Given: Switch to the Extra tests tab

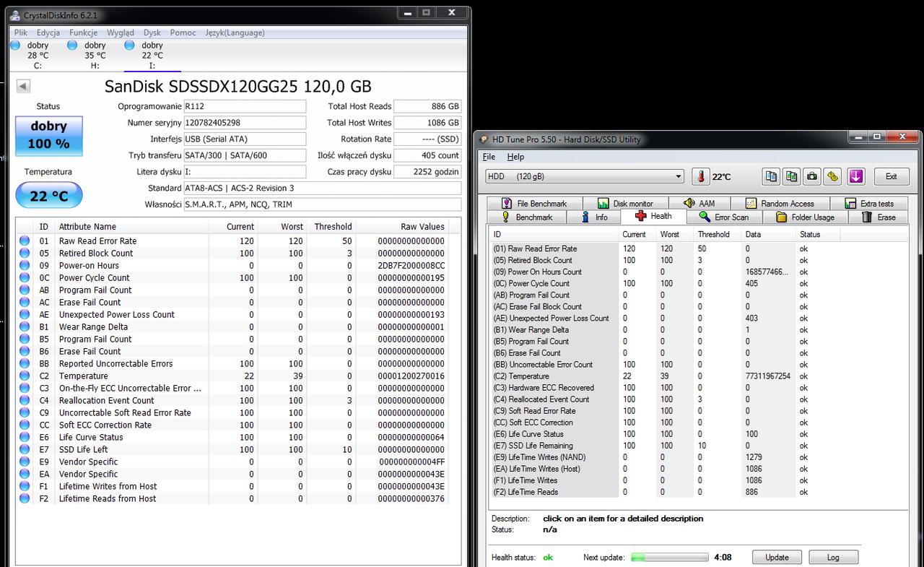Looking at the screenshot, I should (868, 204).
